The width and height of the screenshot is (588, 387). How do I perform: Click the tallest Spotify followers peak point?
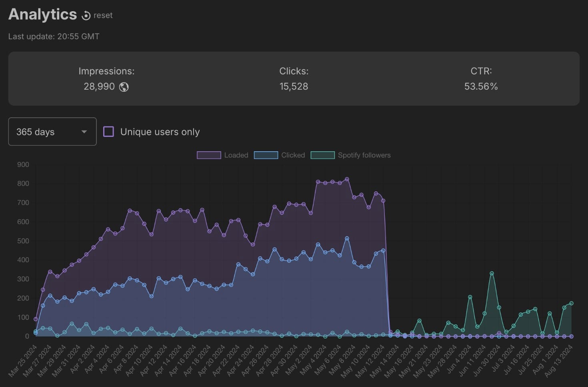pos(492,274)
